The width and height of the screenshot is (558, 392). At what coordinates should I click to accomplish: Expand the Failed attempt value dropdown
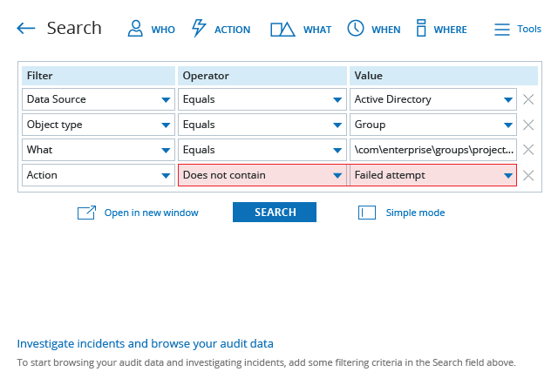433,175
